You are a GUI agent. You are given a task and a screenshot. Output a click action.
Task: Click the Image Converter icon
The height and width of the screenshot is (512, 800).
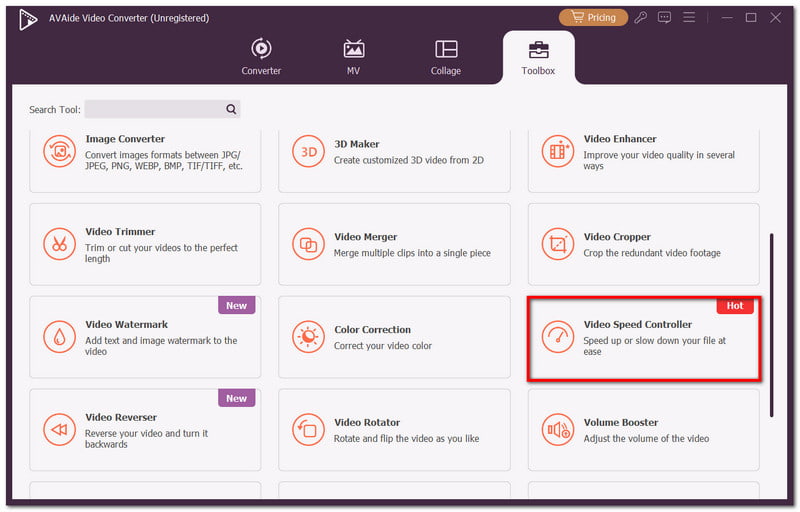pyautogui.click(x=60, y=151)
